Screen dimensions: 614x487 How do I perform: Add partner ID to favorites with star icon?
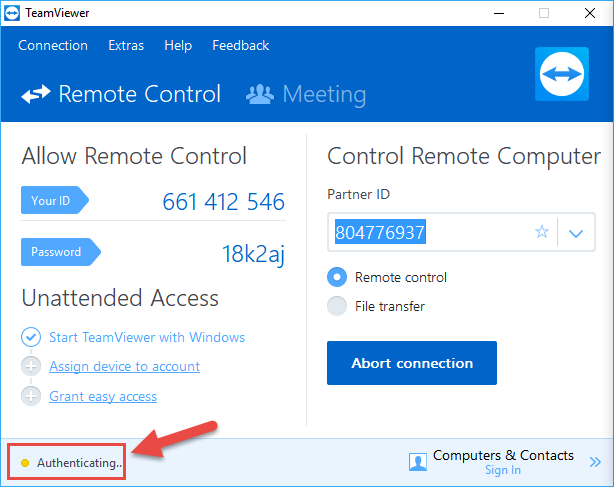pyautogui.click(x=542, y=232)
